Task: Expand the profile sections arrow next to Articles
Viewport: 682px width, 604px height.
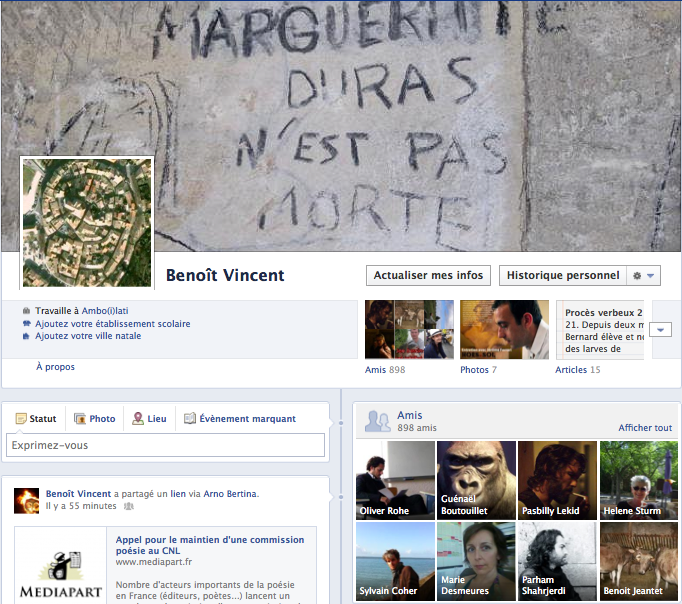Action: click(660, 330)
